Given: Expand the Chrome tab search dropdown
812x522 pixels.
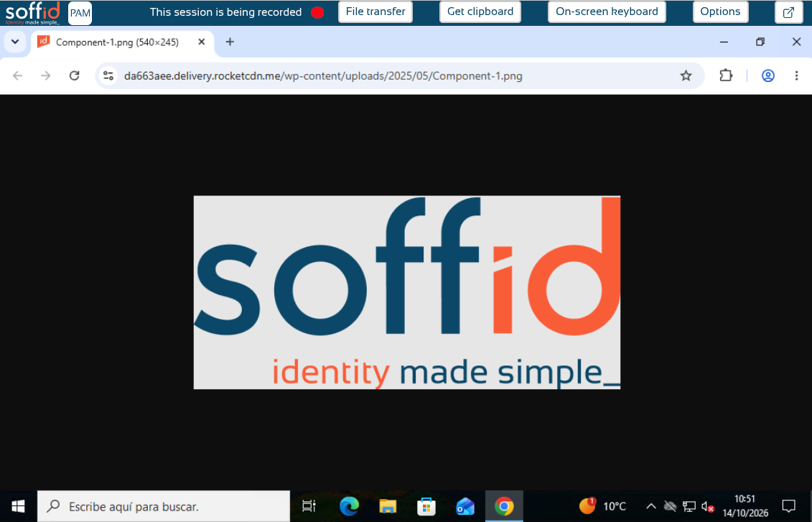Looking at the screenshot, I should [15, 42].
